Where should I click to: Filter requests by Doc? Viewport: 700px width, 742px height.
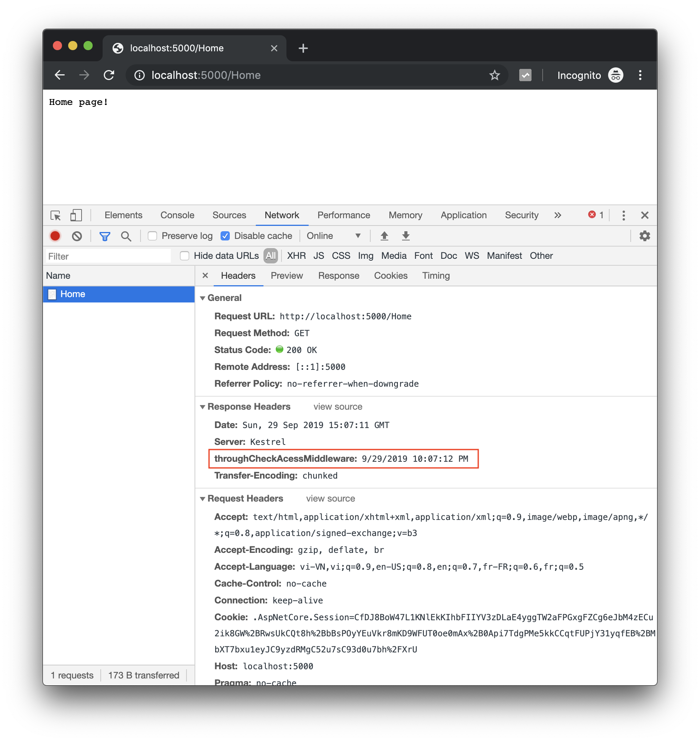coord(448,256)
